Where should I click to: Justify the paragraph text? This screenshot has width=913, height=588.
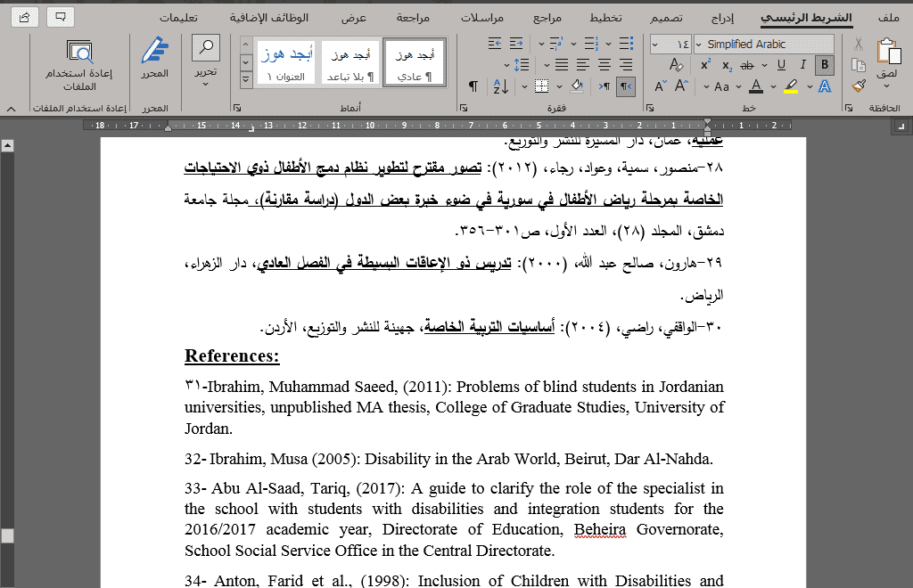(x=562, y=65)
